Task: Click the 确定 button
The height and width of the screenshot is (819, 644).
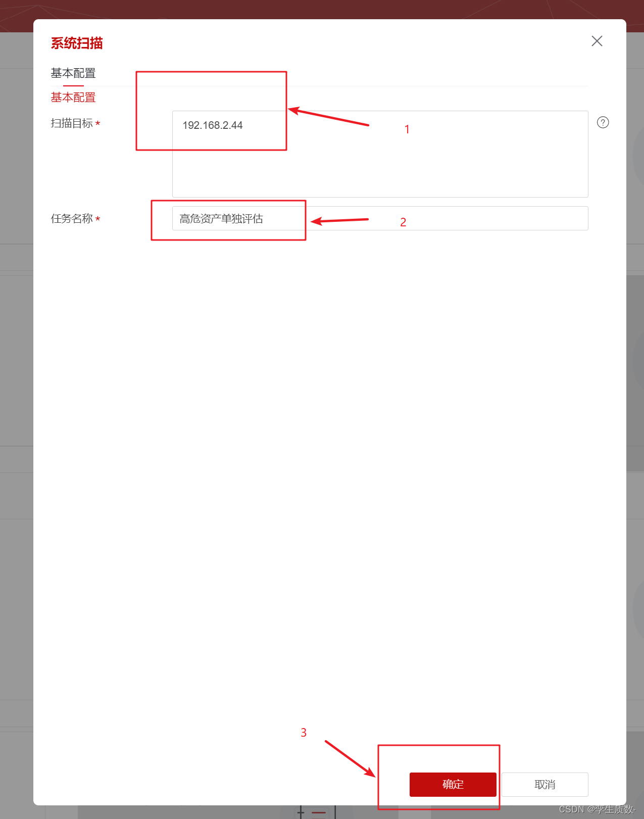Action: coord(453,784)
